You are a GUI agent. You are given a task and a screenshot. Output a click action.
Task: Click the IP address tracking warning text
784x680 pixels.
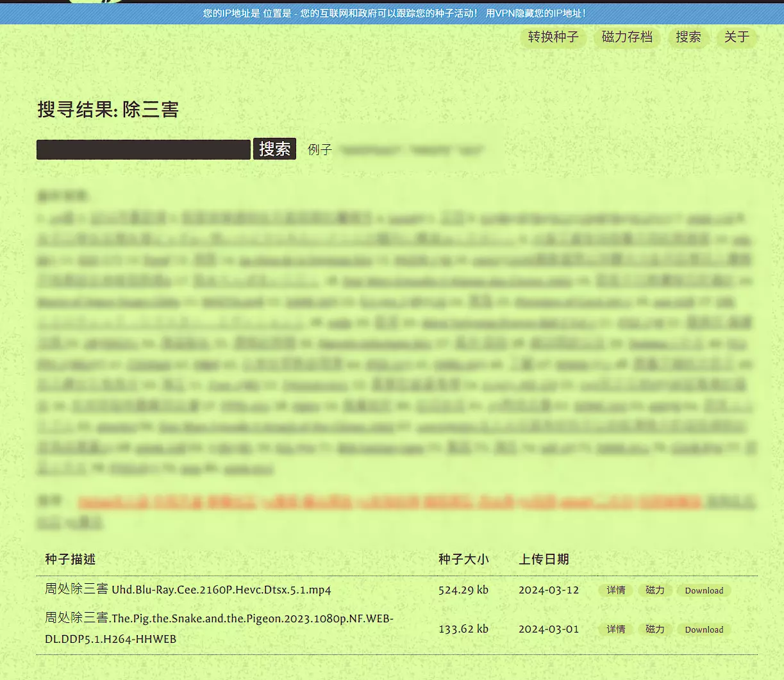[x=340, y=13]
